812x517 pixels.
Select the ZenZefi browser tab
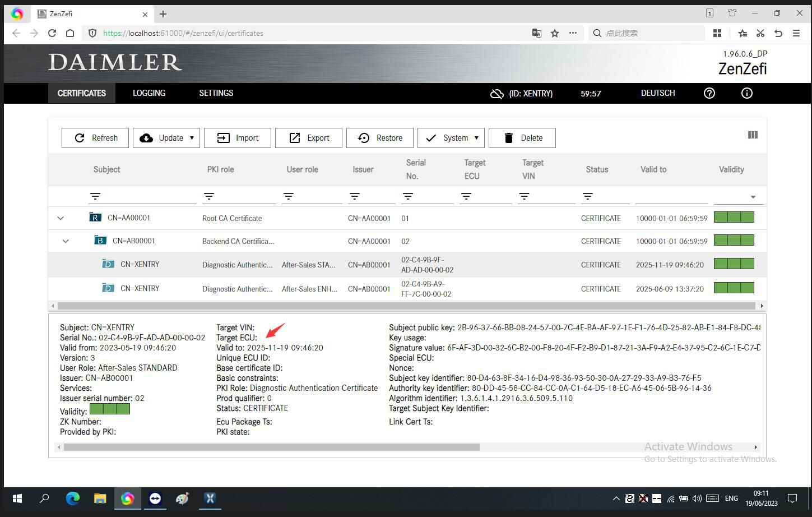[x=92, y=14]
